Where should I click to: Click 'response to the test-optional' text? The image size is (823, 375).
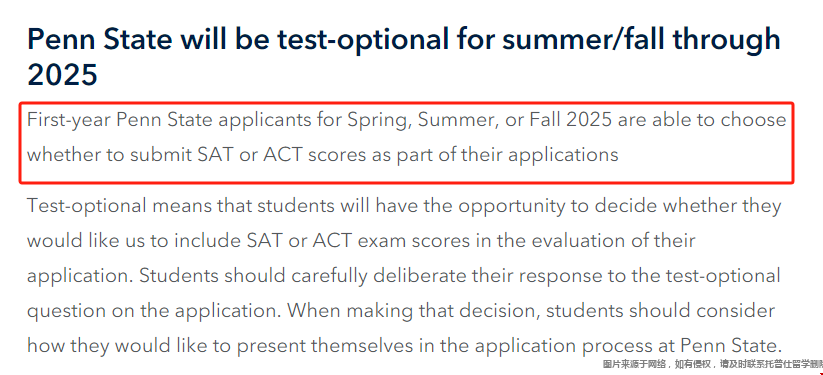pos(648,276)
